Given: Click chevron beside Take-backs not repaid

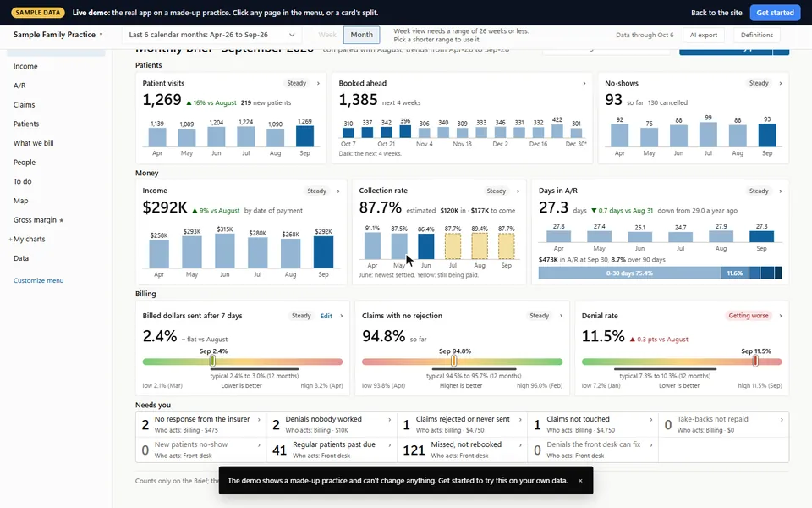Looking at the screenshot, I should click(782, 419).
